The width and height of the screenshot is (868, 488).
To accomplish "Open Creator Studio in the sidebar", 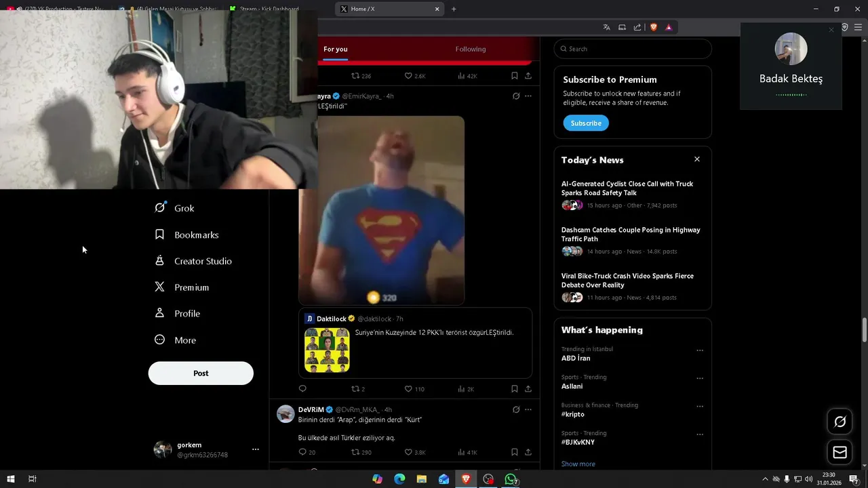I will click(194, 261).
